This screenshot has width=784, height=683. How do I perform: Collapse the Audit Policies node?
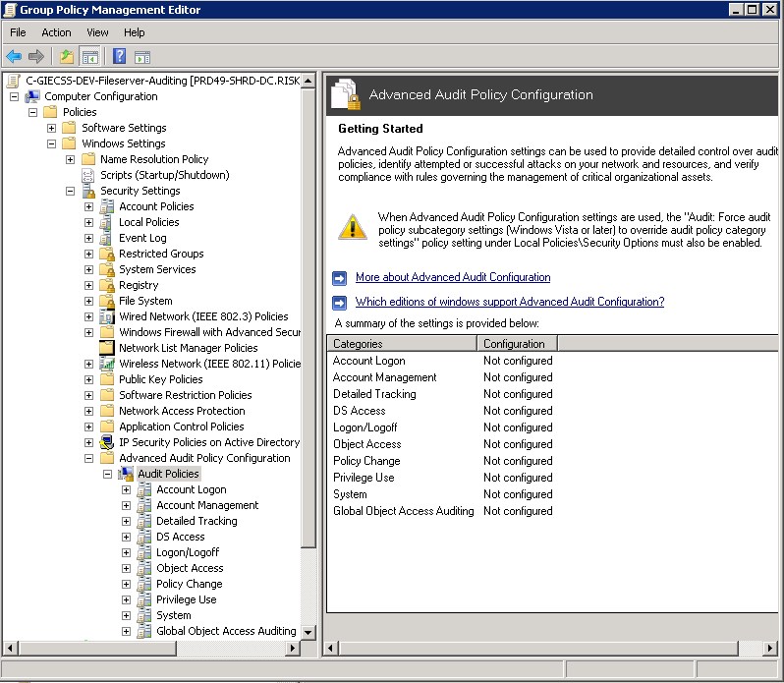107,474
